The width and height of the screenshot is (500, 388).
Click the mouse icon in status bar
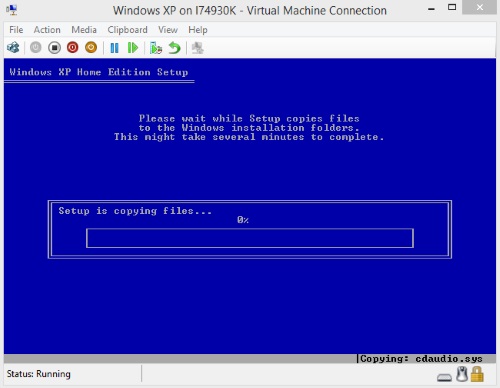coord(462,374)
